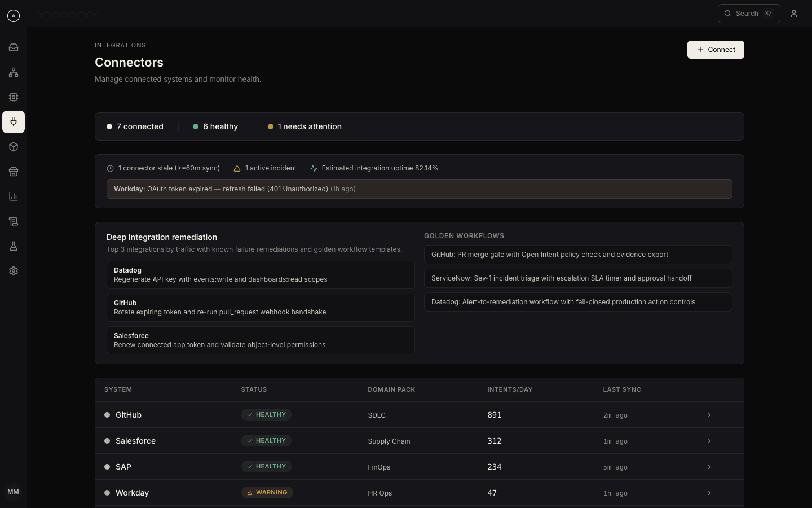Click the Supply Chain domain pack cell
This screenshot has height=508, width=812.
[389, 441]
